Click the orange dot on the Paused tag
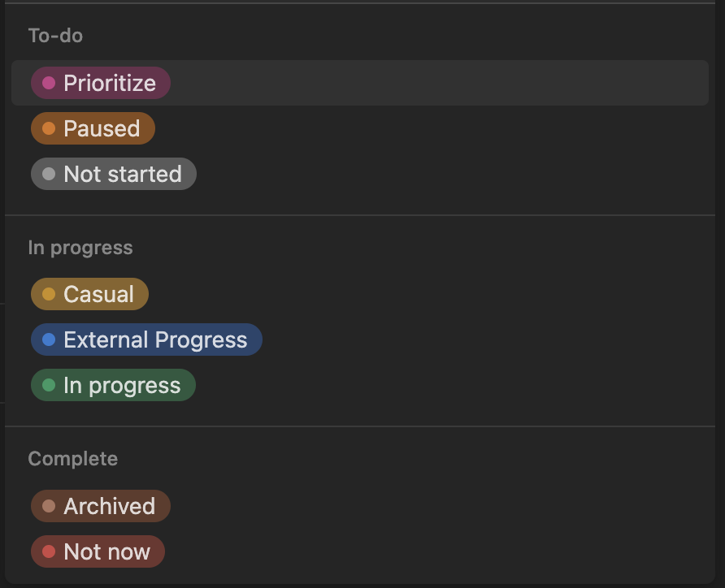The width and height of the screenshot is (725, 588). tap(49, 128)
